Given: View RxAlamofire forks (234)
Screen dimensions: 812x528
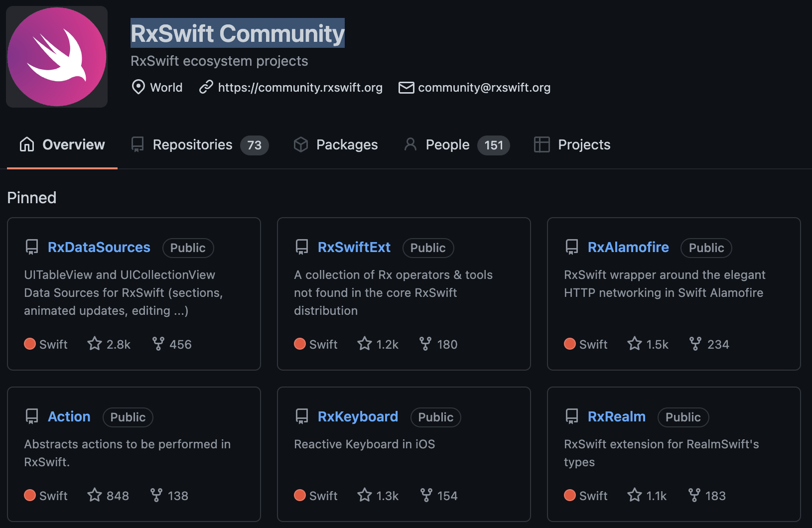Looking at the screenshot, I should [x=709, y=344].
